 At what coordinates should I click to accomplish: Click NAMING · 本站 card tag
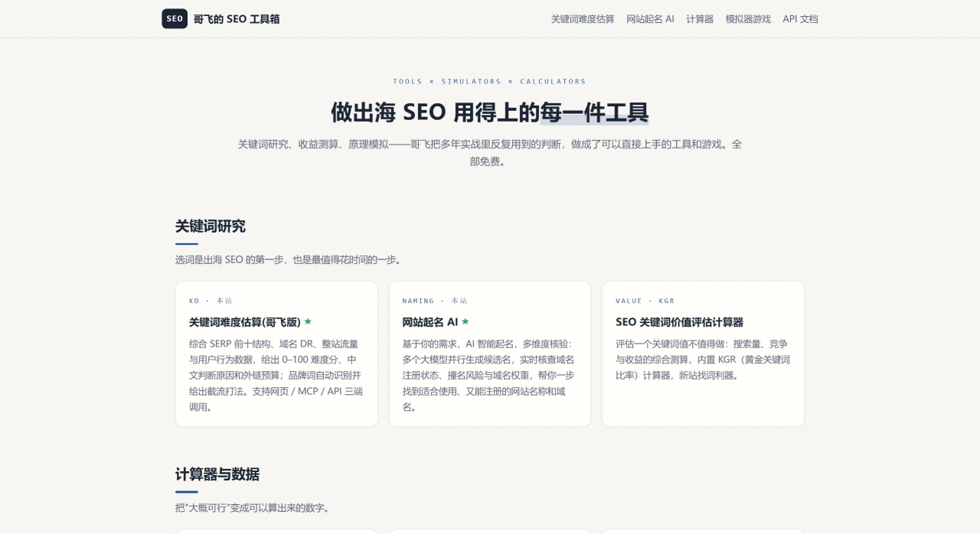(x=435, y=301)
